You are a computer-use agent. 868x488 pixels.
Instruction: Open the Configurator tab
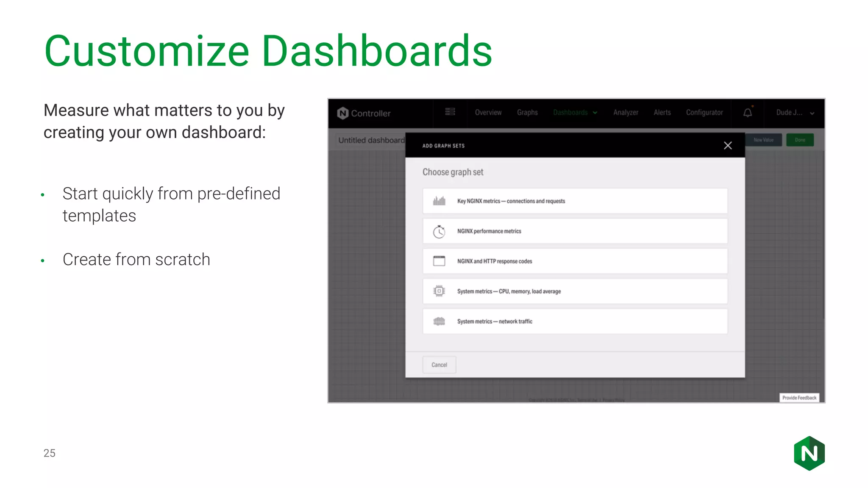pos(704,112)
